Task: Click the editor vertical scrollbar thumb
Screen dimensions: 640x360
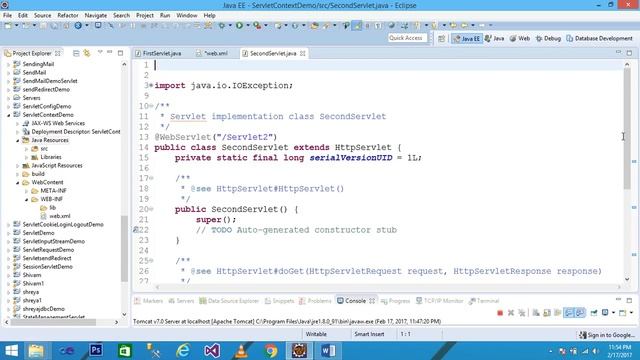Action: click(627, 129)
